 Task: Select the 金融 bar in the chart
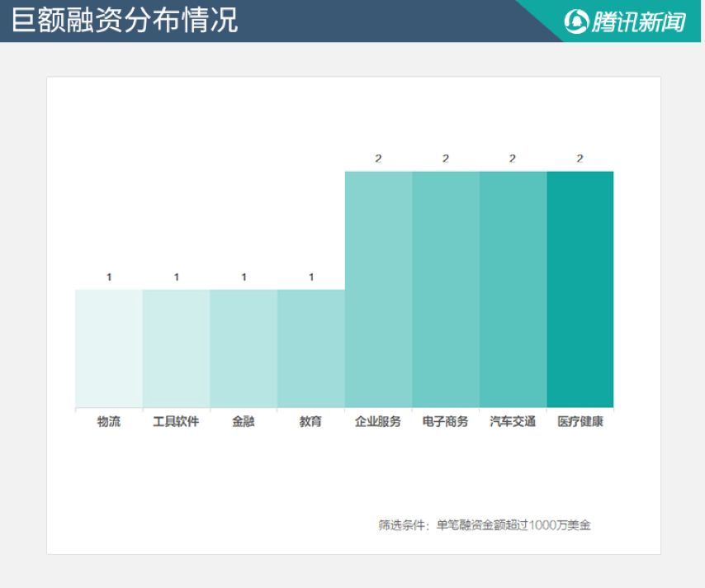244,349
